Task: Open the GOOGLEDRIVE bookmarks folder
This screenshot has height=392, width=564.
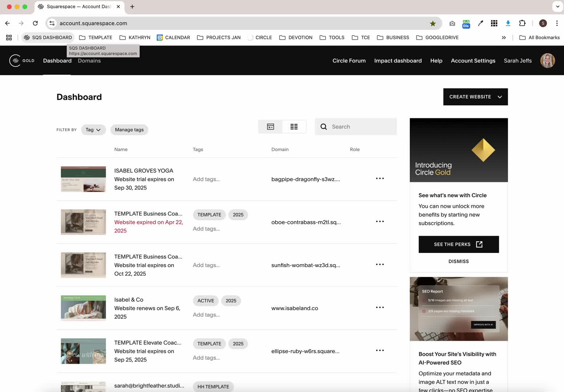Action: click(438, 37)
